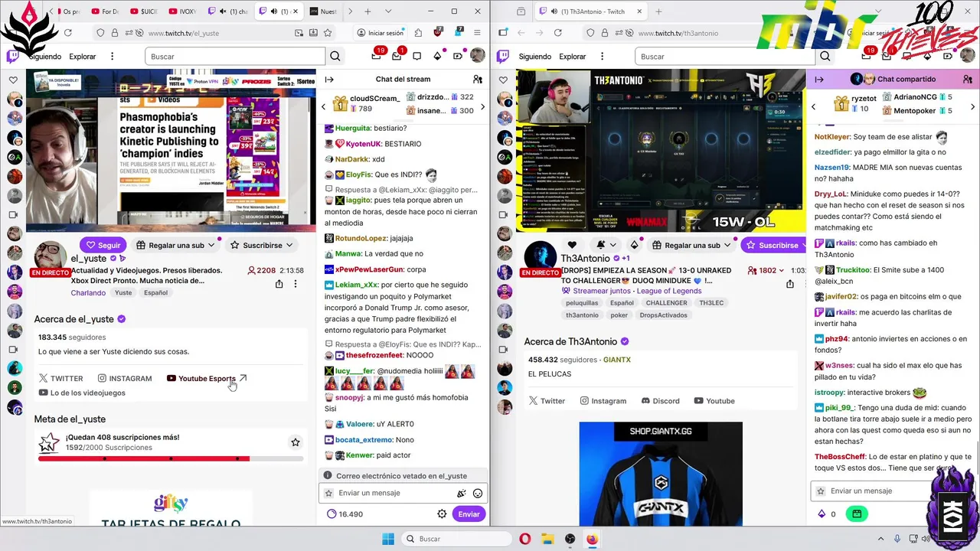Click Buscar search field in el_yuste window
The height and width of the screenshot is (551, 980).
[234, 57]
